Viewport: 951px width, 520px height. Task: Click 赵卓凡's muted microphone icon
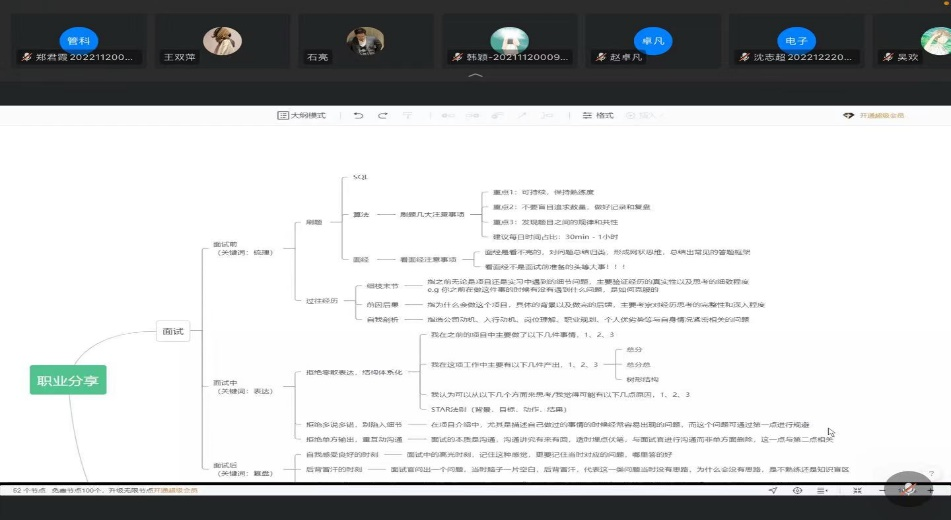[599, 58]
